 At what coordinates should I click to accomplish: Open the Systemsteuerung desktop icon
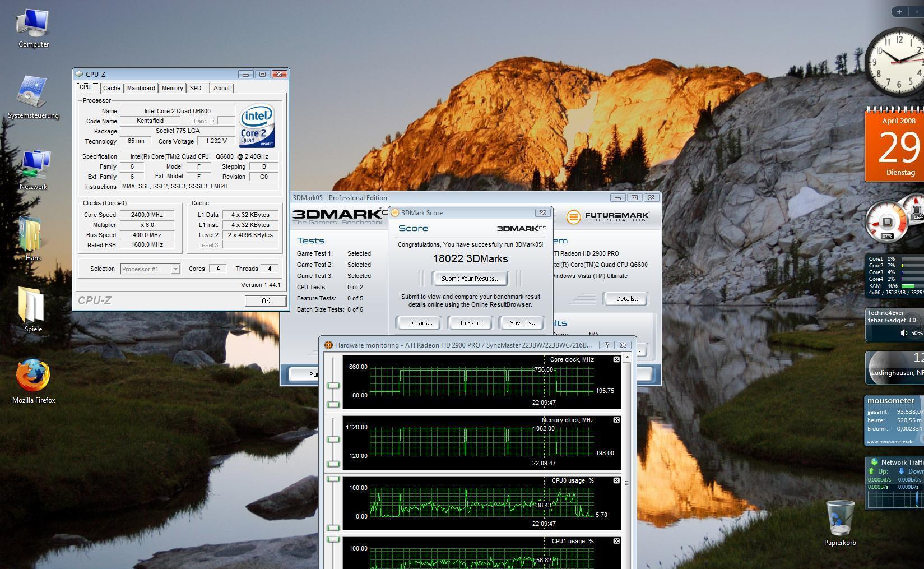pyautogui.click(x=33, y=97)
